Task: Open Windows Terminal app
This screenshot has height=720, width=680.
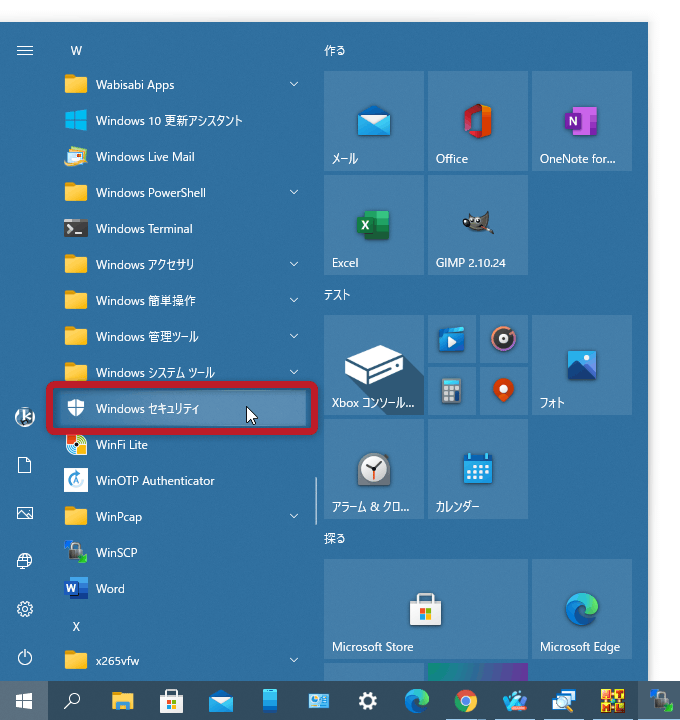Action: [180, 228]
